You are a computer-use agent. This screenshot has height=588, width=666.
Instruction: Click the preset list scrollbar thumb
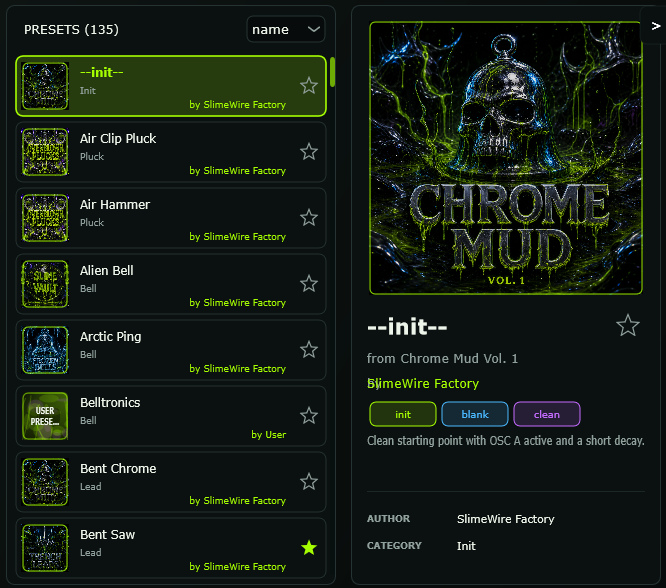tap(332, 72)
